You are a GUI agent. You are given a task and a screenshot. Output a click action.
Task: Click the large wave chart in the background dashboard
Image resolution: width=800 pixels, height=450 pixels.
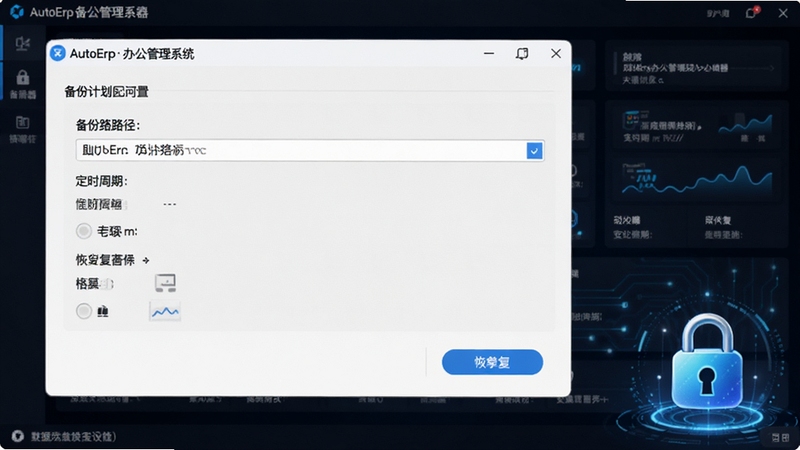tap(697, 181)
